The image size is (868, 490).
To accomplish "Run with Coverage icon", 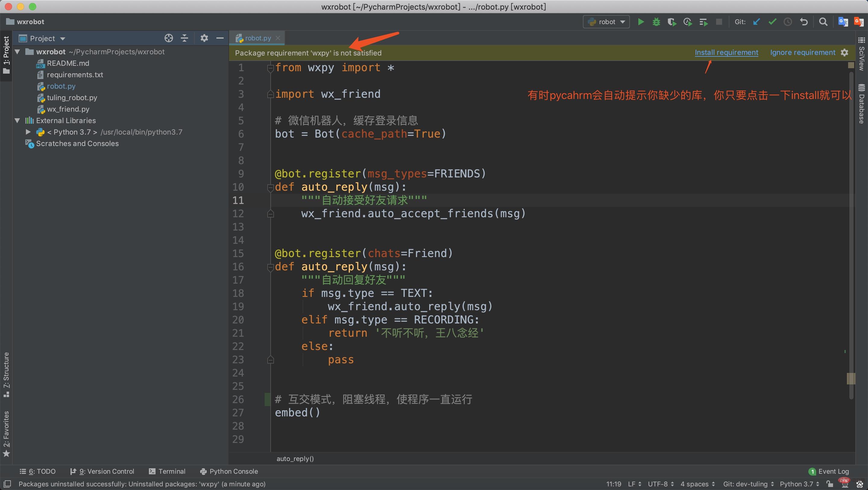I will pyautogui.click(x=671, y=22).
